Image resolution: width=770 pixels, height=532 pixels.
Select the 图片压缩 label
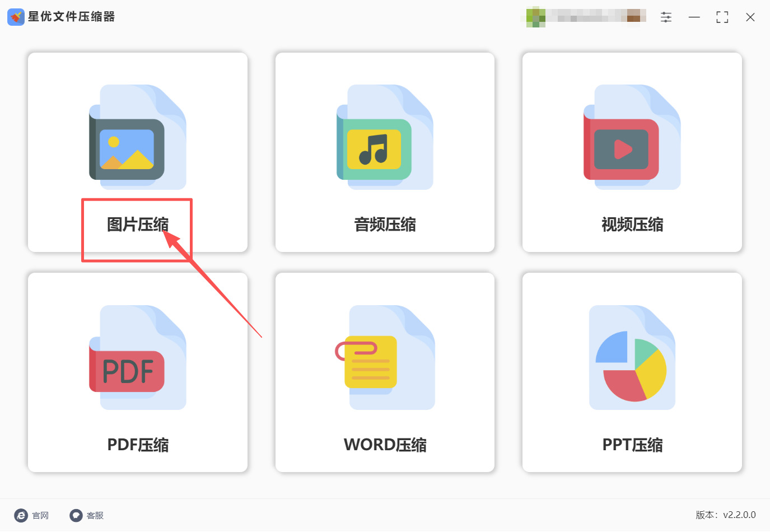click(138, 225)
